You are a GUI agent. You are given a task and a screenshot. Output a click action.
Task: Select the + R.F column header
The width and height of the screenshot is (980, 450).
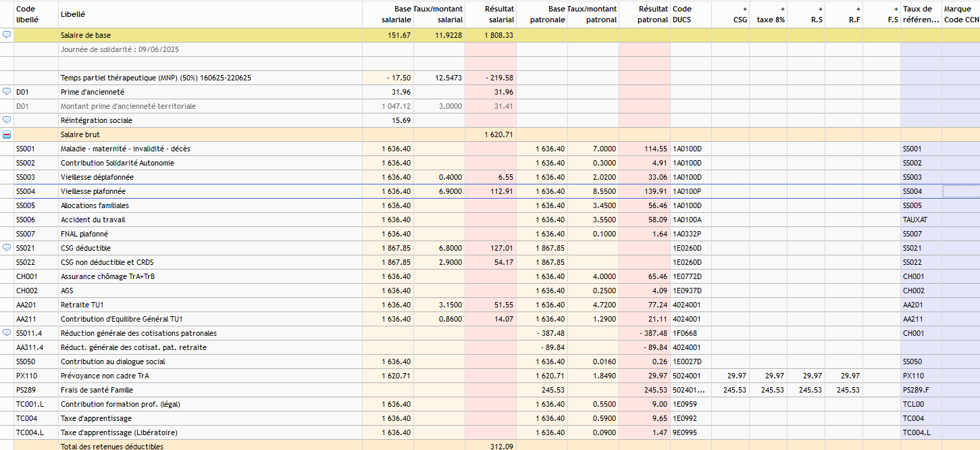tap(844, 14)
